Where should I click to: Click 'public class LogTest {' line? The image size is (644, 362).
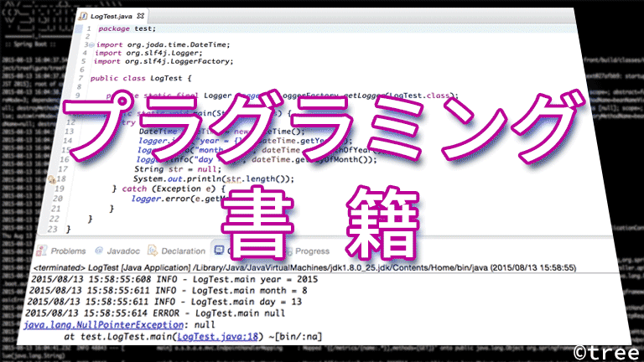tap(141, 78)
